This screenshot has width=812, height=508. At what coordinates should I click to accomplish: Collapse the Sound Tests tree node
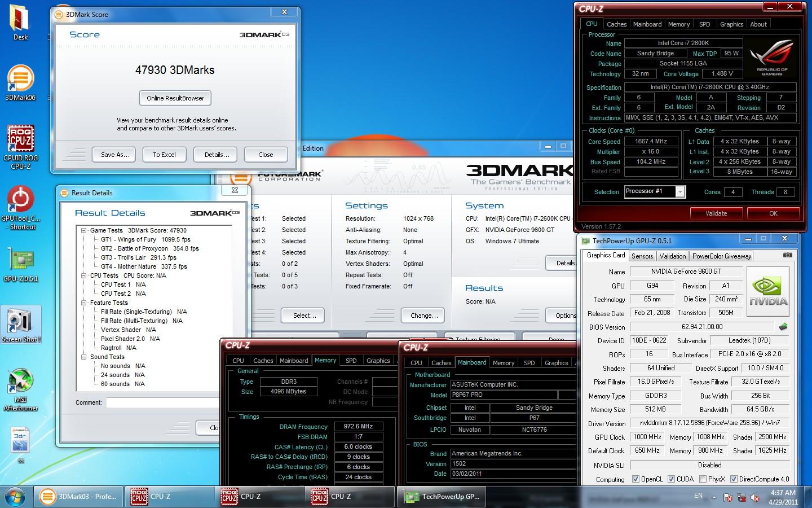coord(83,357)
